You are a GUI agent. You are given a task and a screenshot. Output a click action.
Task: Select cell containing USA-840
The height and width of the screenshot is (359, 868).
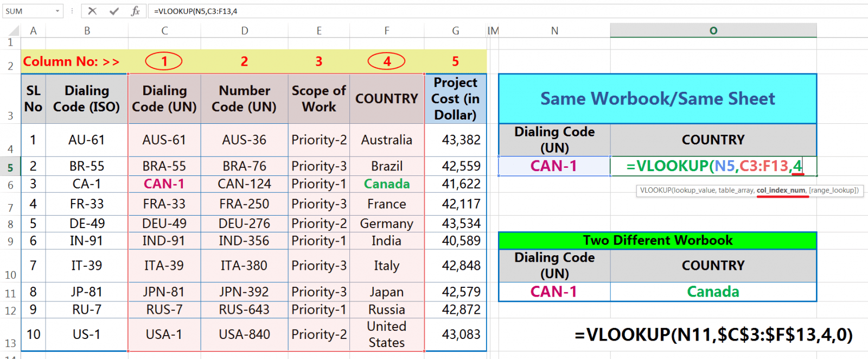point(245,335)
